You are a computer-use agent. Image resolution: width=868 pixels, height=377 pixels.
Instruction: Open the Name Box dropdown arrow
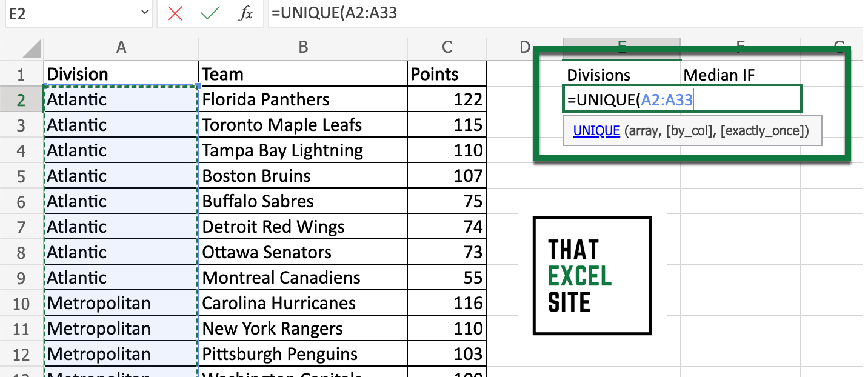click(144, 13)
